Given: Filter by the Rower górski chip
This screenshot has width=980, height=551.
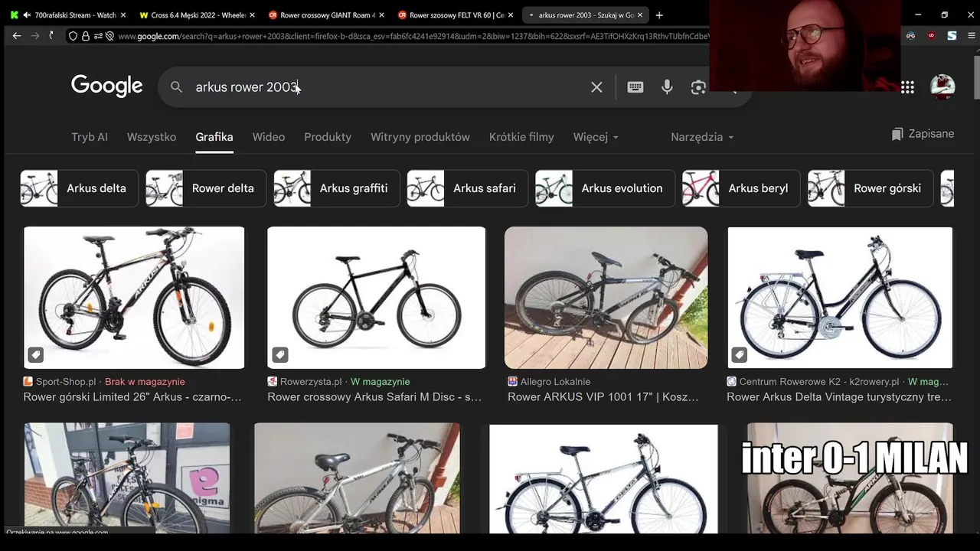Looking at the screenshot, I should (871, 188).
